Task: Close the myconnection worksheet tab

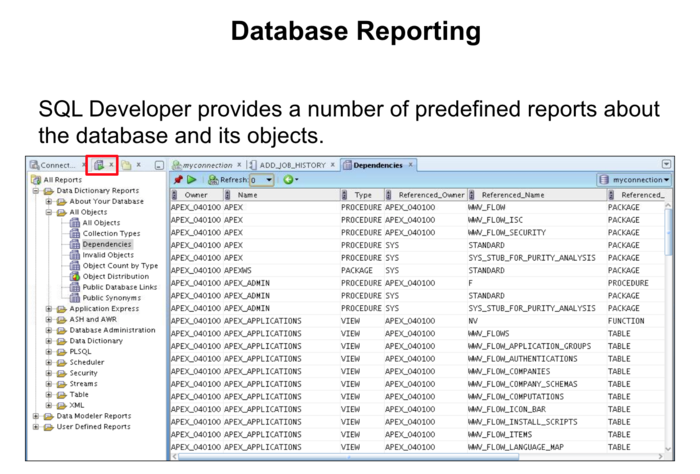Action: tap(239, 165)
